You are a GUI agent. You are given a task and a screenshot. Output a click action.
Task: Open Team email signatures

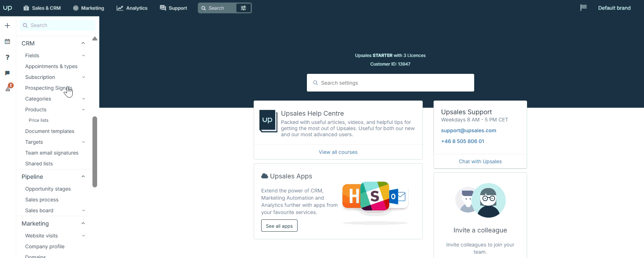(x=52, y=153)
